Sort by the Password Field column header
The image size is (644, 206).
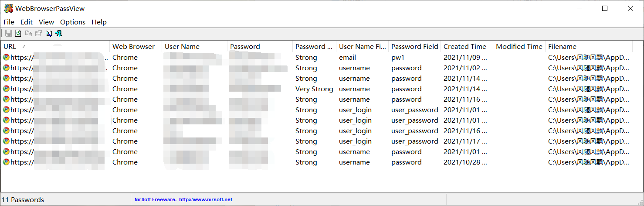point(414,46)
